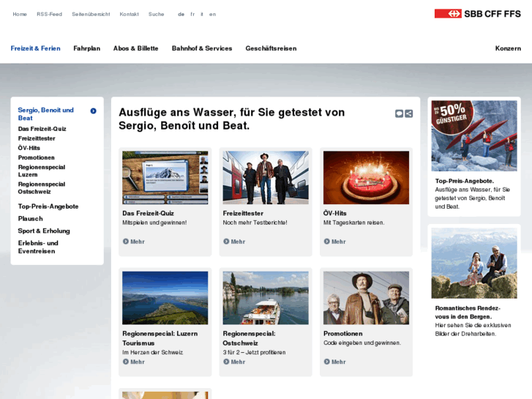532x399 pixels.
Task: Click the text 'Noch mehr Testberichte!'
Action: pos(255,223)
